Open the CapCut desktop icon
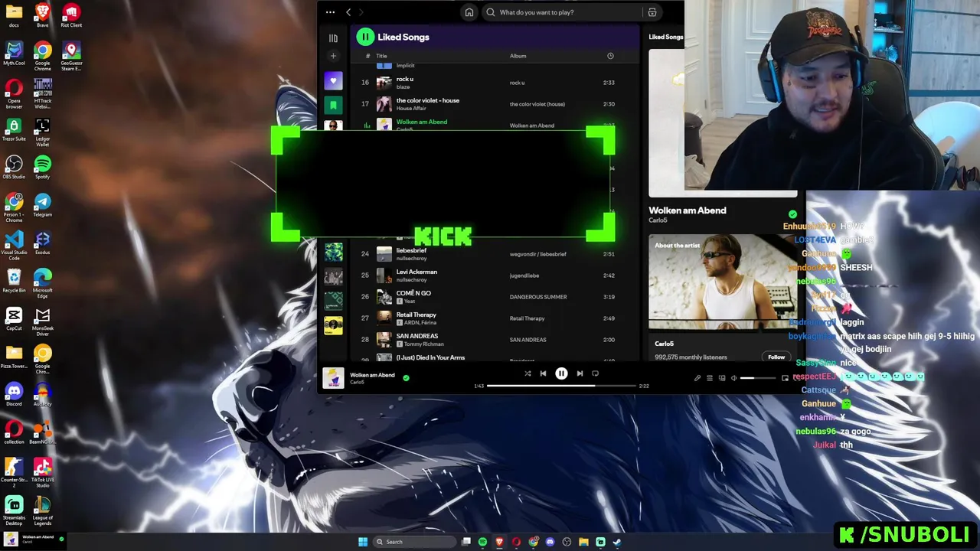 14,318
